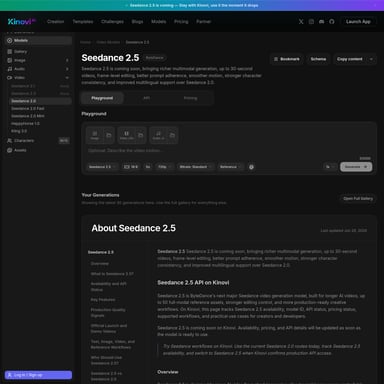Open the Partner nav item

pyautogui.click(x=203, y=22)
